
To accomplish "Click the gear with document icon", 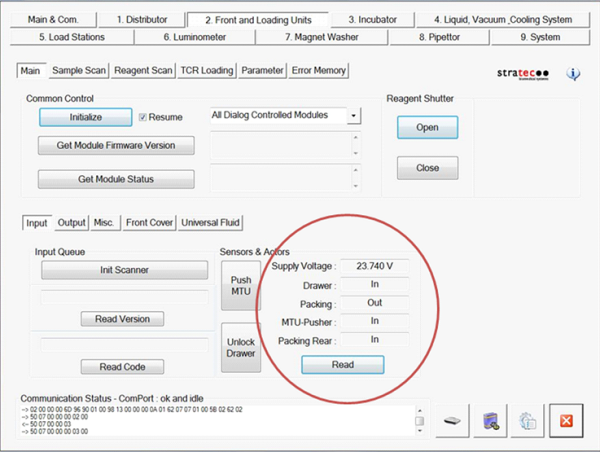I will pyautogui.click(x=529, y=421).
